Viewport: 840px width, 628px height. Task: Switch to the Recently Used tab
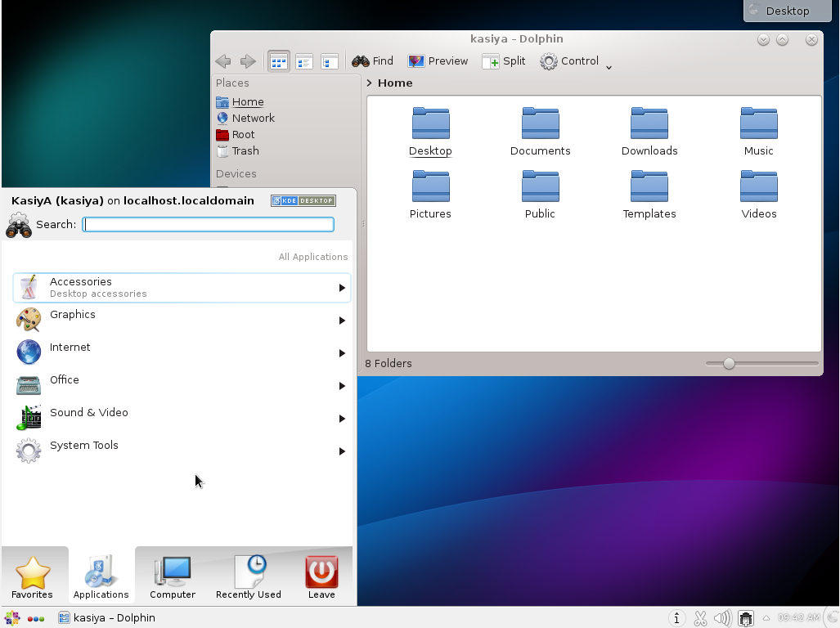click(248, 575)
